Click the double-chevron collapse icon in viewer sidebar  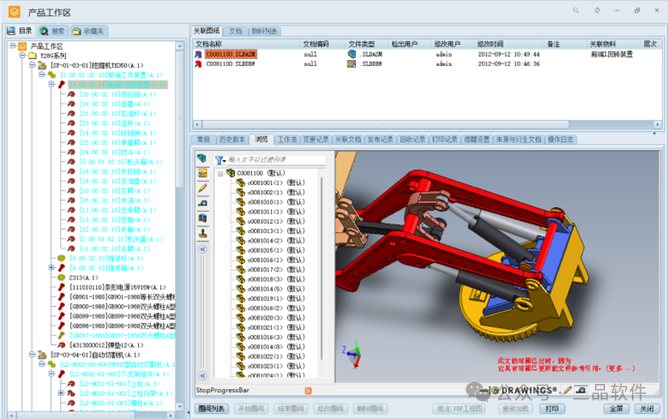pos(203,249)
